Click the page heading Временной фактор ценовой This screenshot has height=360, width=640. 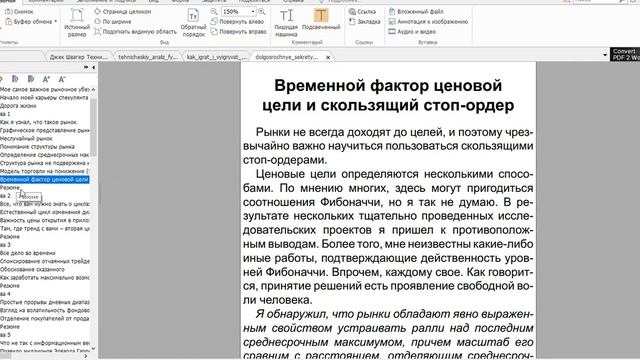(388, 86)
